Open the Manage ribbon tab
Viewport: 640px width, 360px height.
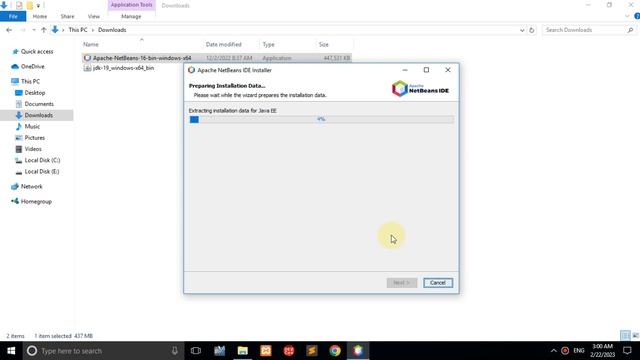click(131, 16)
